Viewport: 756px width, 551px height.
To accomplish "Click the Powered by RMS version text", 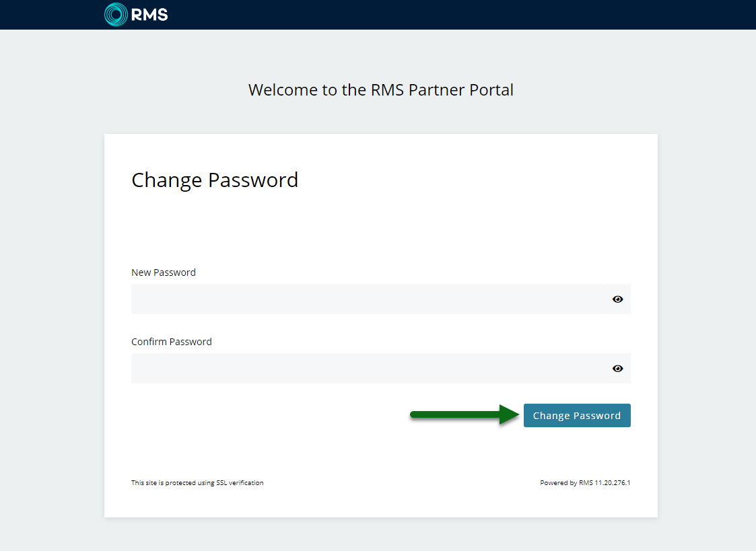I will [585, 482].
